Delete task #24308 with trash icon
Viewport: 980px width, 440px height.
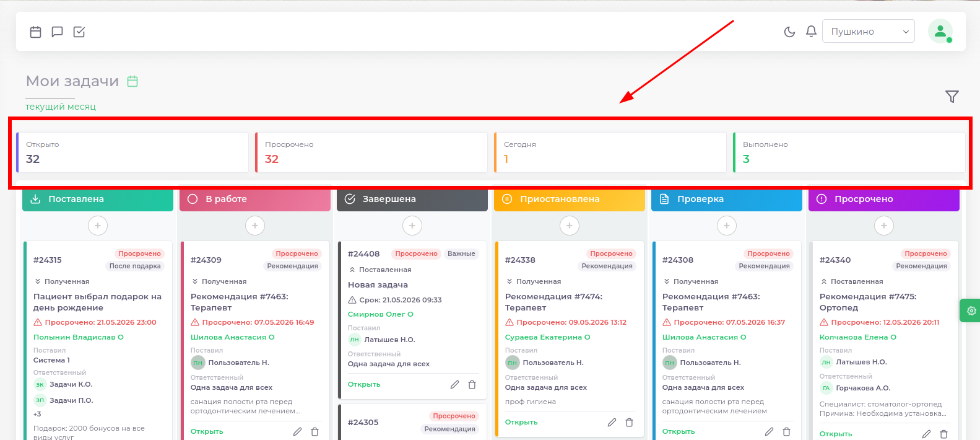pos(786,431)
